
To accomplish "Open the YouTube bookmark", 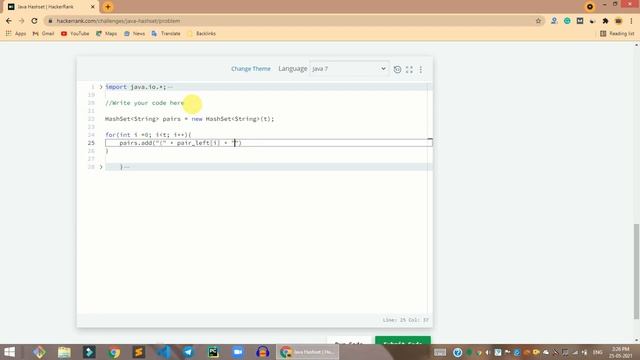I will tap(75, 33).
